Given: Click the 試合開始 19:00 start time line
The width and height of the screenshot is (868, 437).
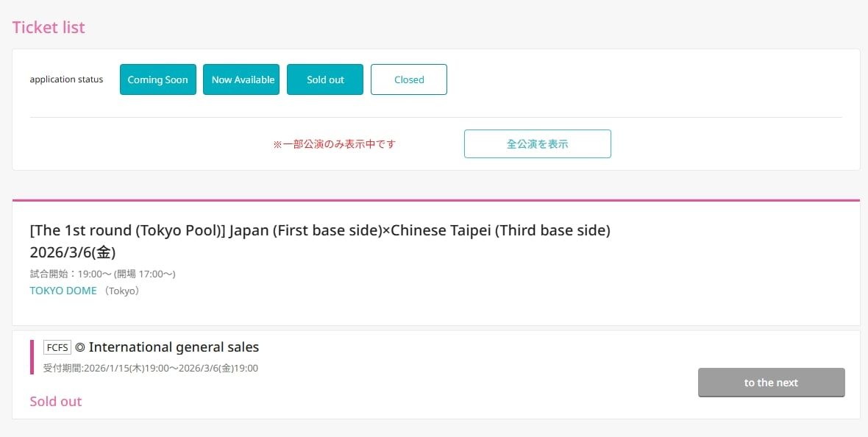Looking at the screenshot, I should click(x=102, y=274).
